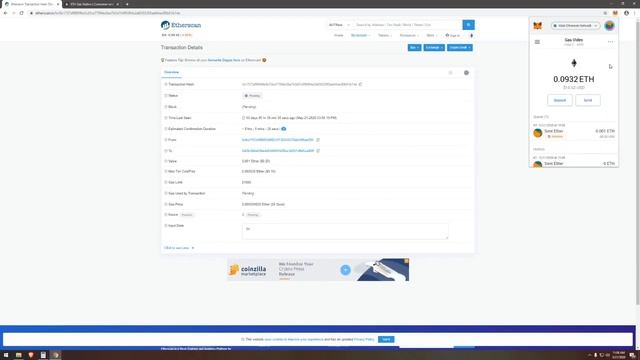Click Sign In link
Image resolution: width=640 pixels, height=360 pixels.
[x=453, y=36]
